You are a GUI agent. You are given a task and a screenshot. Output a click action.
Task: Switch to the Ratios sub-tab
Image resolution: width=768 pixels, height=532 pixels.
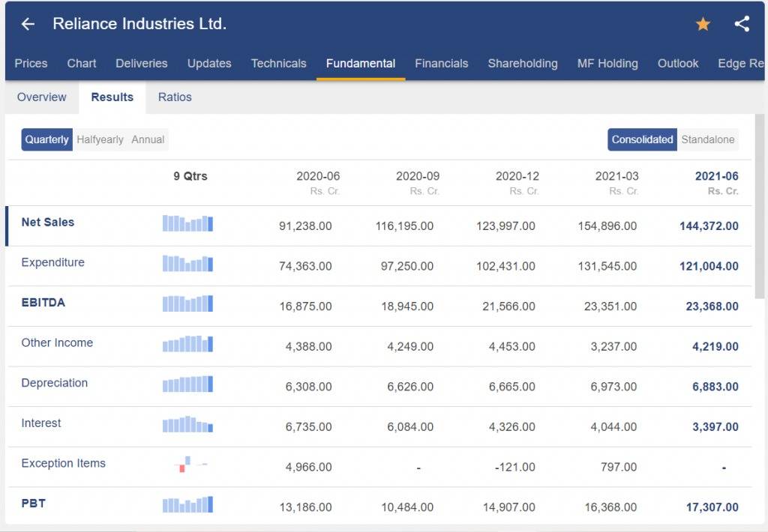coord(175,97)
